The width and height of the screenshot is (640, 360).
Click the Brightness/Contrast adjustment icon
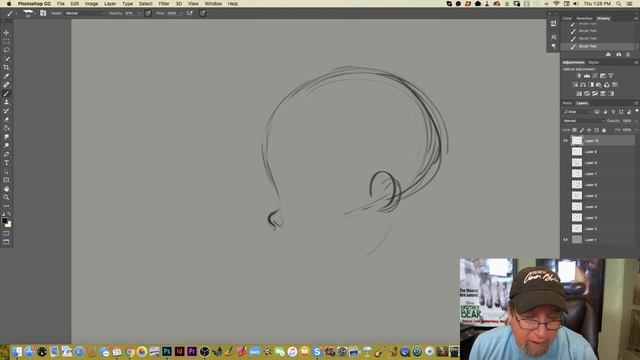click(x=579, y=76)
